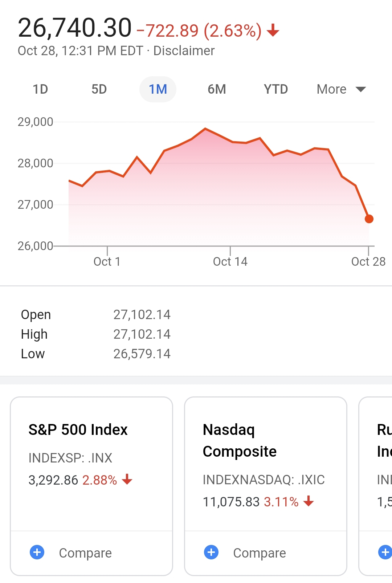Image resolution: width=392 pixels, height=583 pixels.
Task: Click the orange endpoint dot on chart
Action: [369, 219]
